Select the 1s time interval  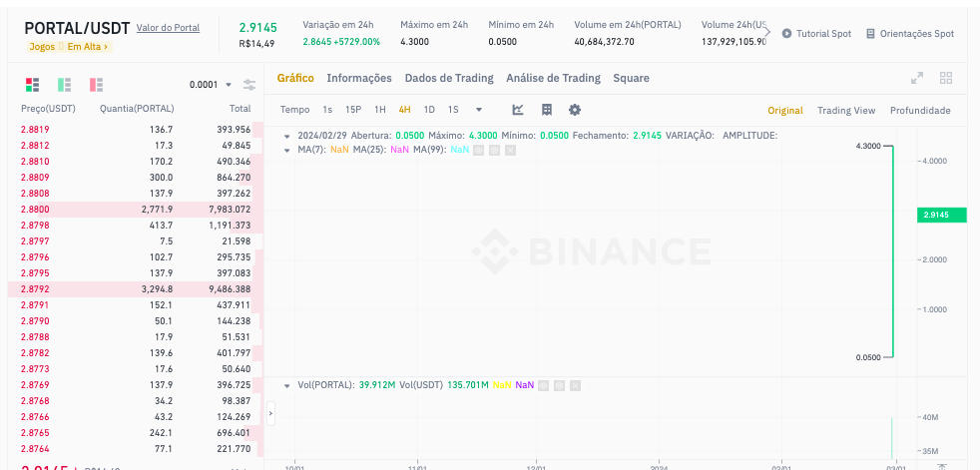point(327,110)
